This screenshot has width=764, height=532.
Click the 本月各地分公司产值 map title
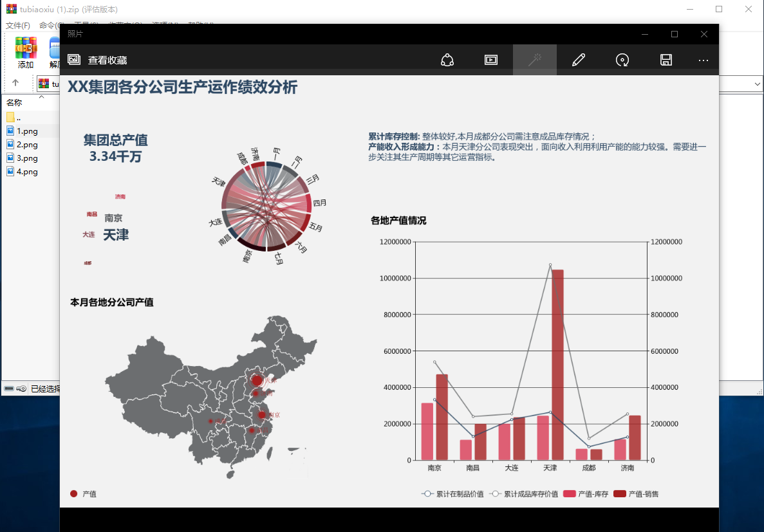(x=112, y=302)
